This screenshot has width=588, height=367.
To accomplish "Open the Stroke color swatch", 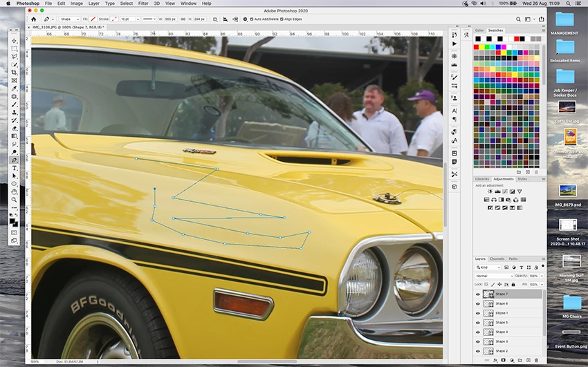I will click(114, 19).
